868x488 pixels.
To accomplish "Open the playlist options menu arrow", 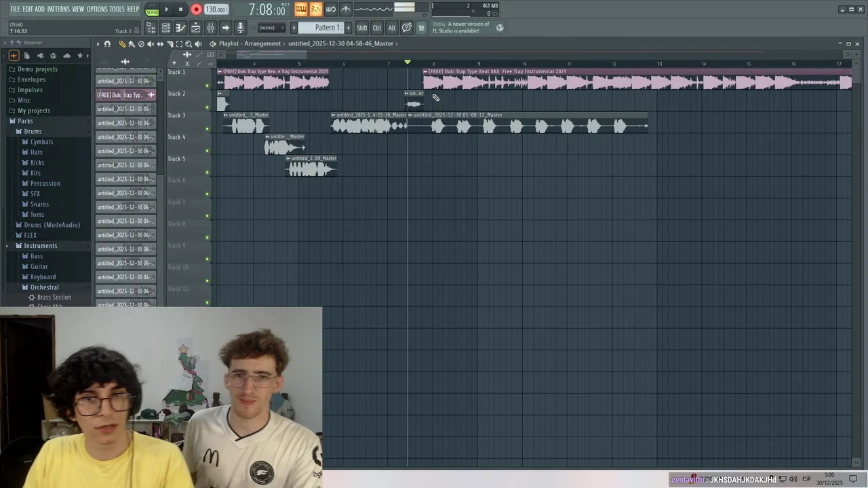I will [x=98, y=44].
